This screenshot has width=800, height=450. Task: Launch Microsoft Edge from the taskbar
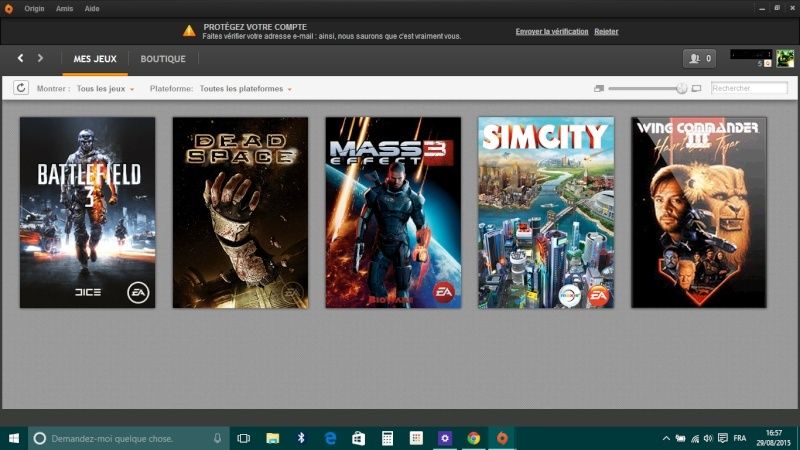pyautogui.click(x=330, y=438)
